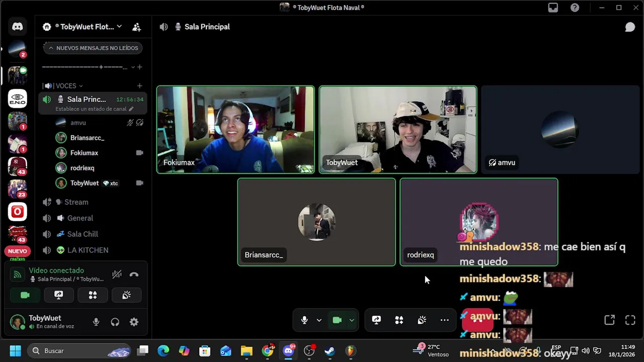644x362 pixels.
Task: Click Establece un estado de canal
Action: click(x=91, y=109)
